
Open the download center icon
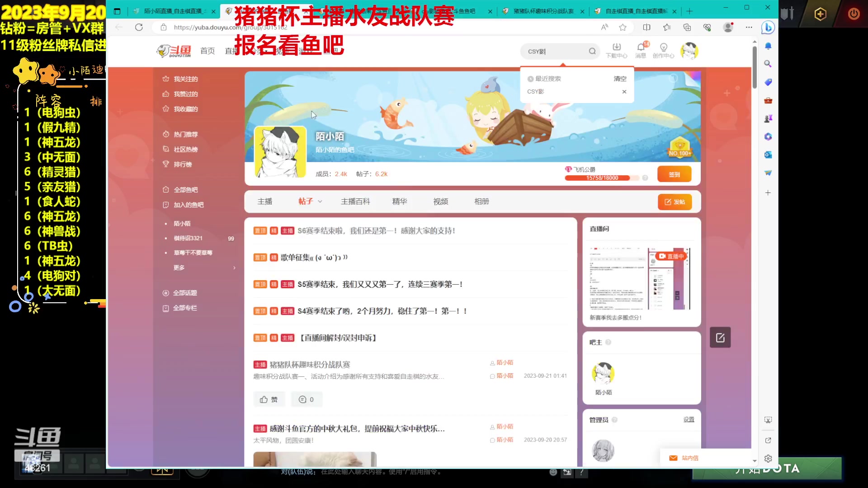[x=617, y=51]
